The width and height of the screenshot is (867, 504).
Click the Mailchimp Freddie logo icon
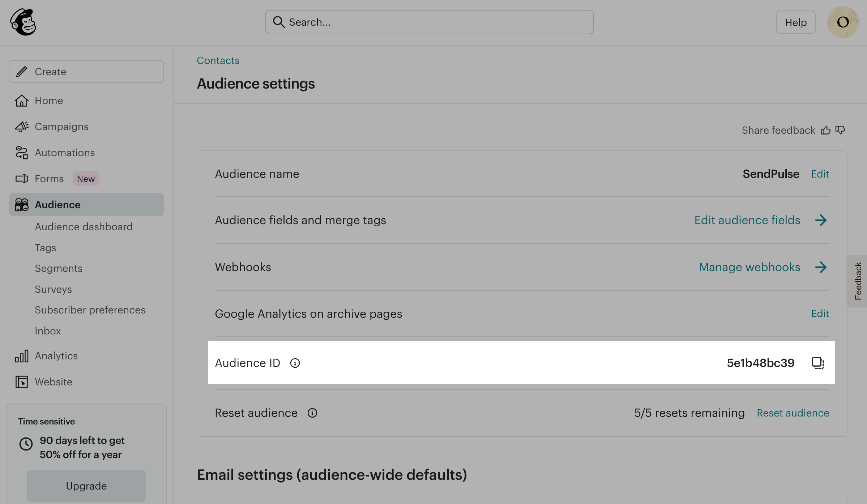(x=23, y=22)
